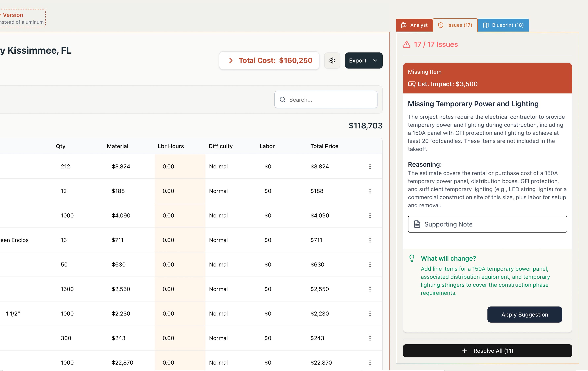
Task: Click the magnifier icon in the search bar
Action: pyautogui.click(x=282, y=99)
